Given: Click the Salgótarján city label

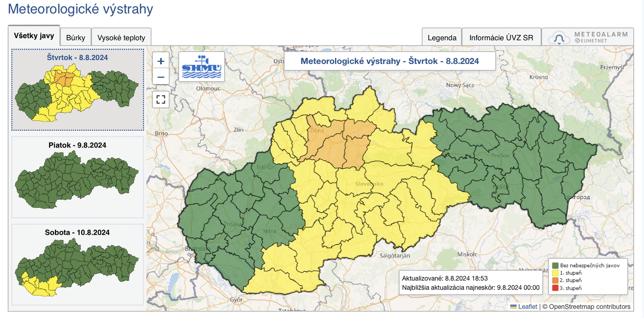Looking at the screenshot, I should (x=395, y=255).
